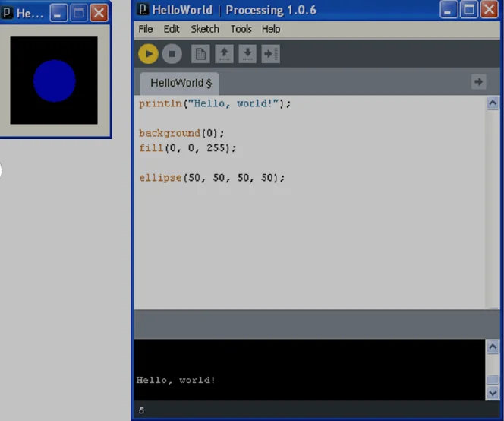Click the println code line
Image resolution: width=504 pixels, height=421 pixels.
[215, 103]
